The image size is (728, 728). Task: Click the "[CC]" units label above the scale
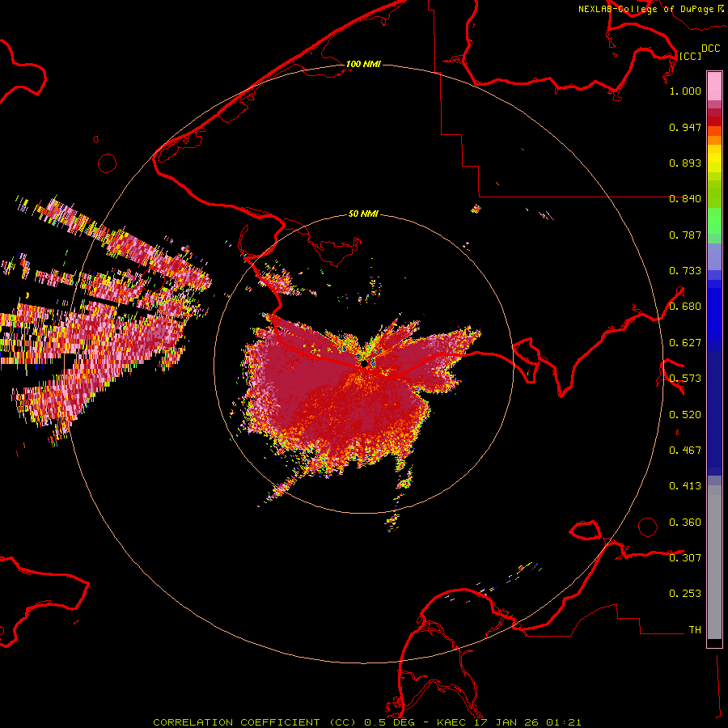click(x=690, y=56)
